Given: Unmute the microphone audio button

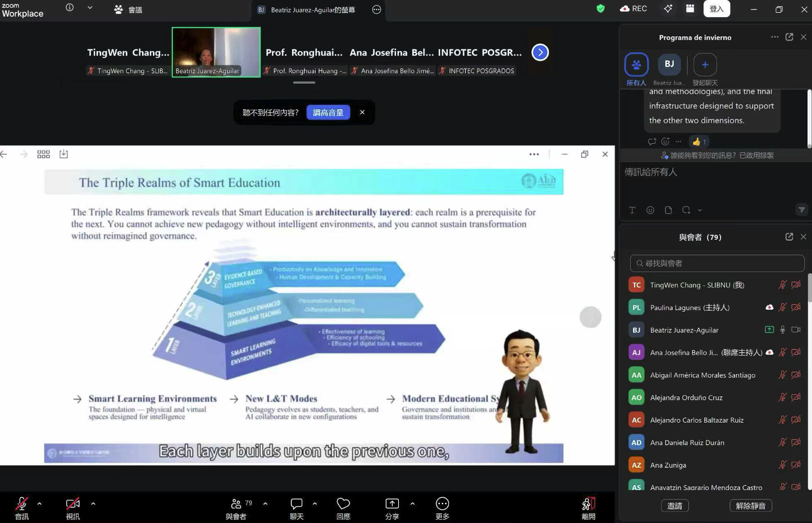Looking at the screenshot, I should coord(22,504).
